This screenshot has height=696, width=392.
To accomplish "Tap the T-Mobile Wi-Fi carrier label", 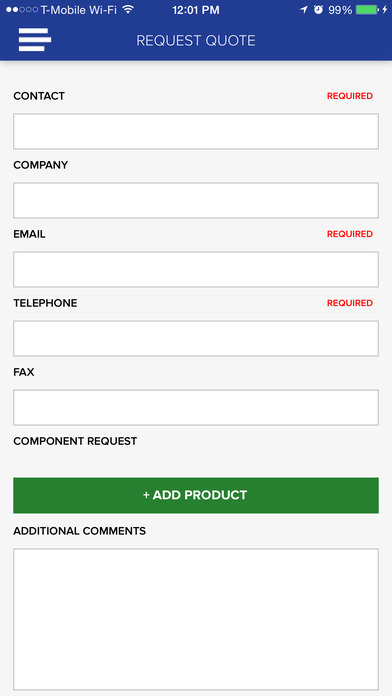I will pos(80,10).
